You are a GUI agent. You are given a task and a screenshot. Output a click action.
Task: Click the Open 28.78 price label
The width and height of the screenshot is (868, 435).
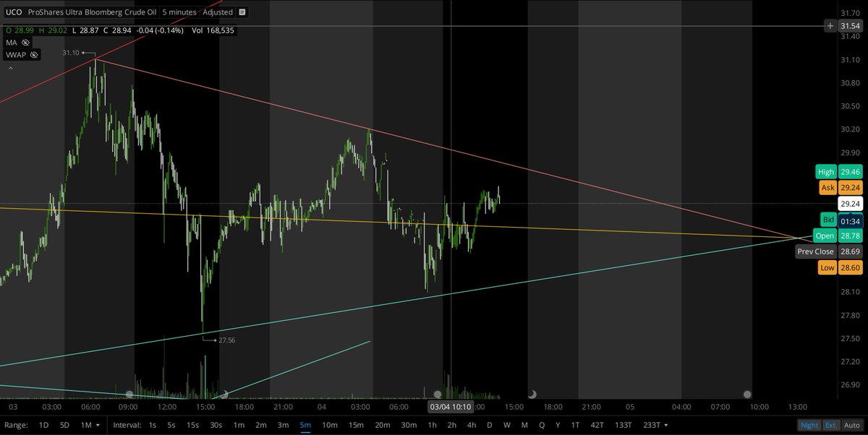click(x=837, y=236)
